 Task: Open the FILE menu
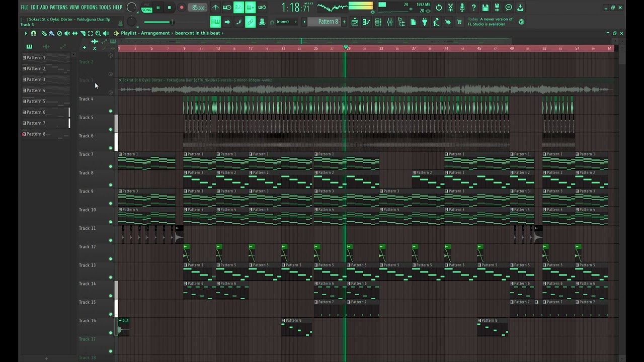click(x=24, y=8)
